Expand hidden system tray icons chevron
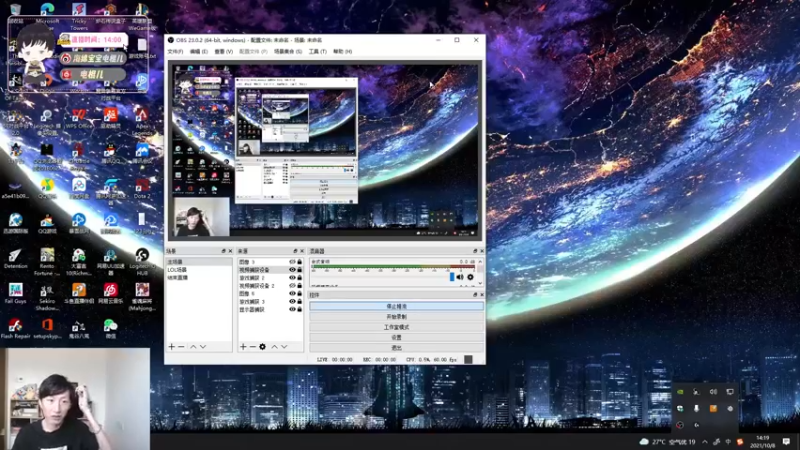 pos(705,442)
